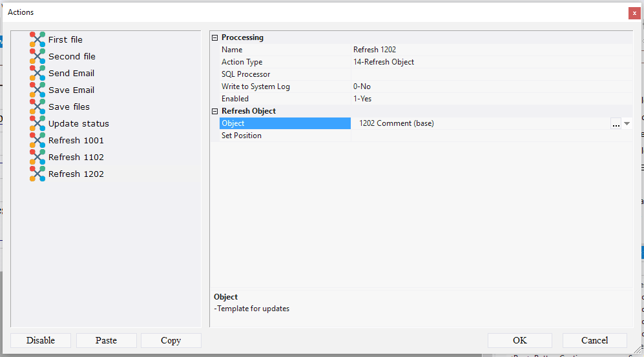Click the Paste button
This screenshot has height=357, width=644.
(x=106, y=340)
